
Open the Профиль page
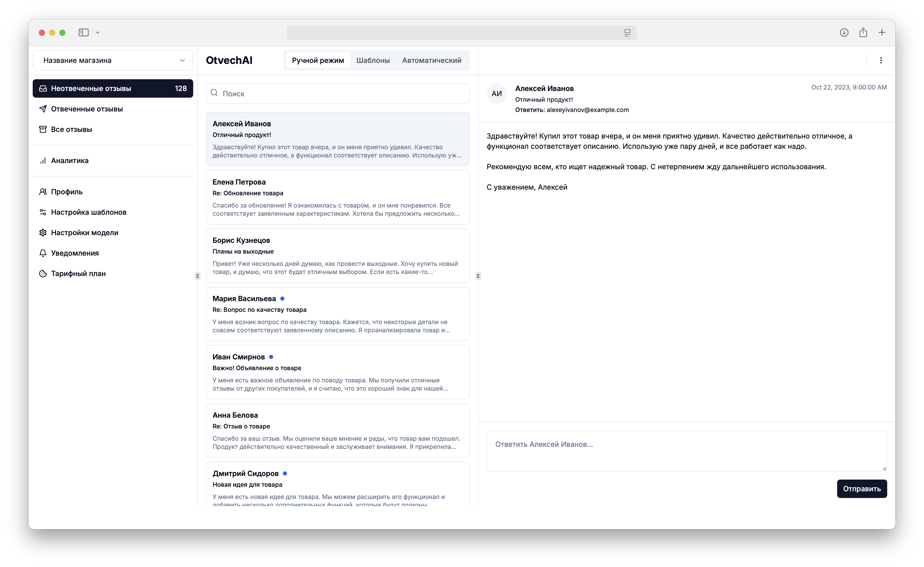pos(113,192)
